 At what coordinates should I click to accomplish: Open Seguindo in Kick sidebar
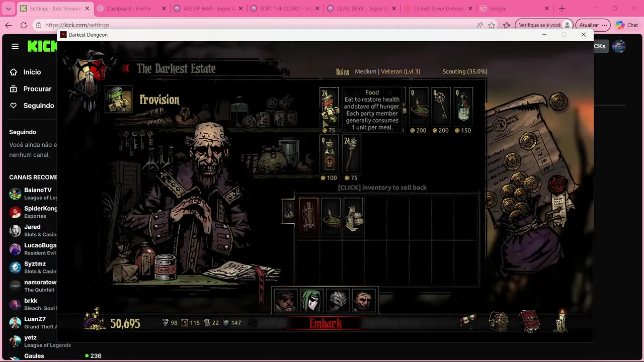(31, 106)
